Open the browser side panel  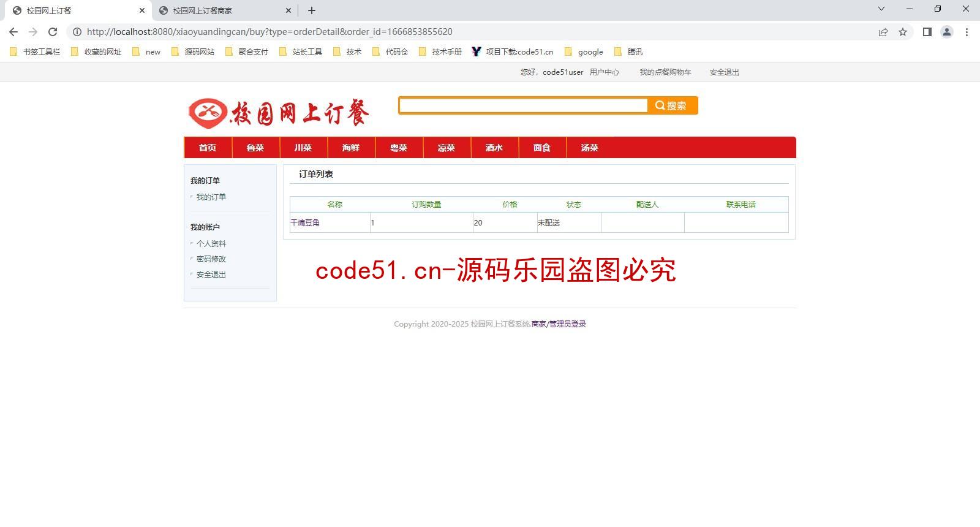pos(927,32)
